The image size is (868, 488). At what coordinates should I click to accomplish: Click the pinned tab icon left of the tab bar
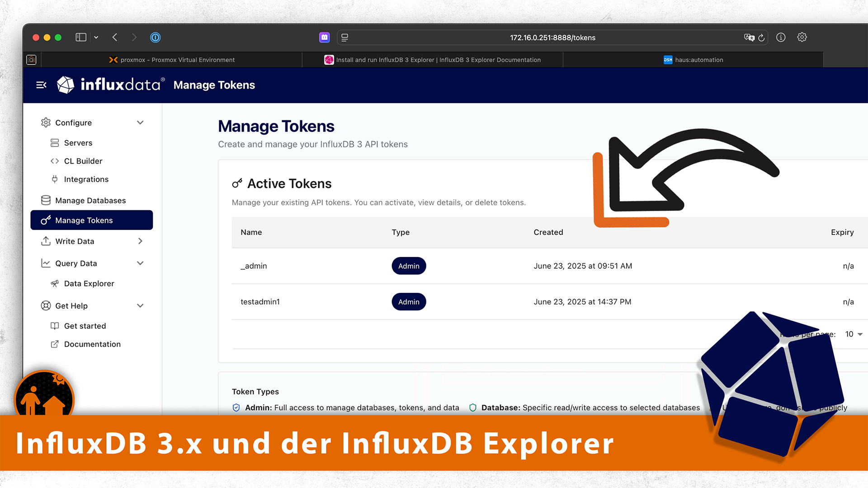[31, 60]
